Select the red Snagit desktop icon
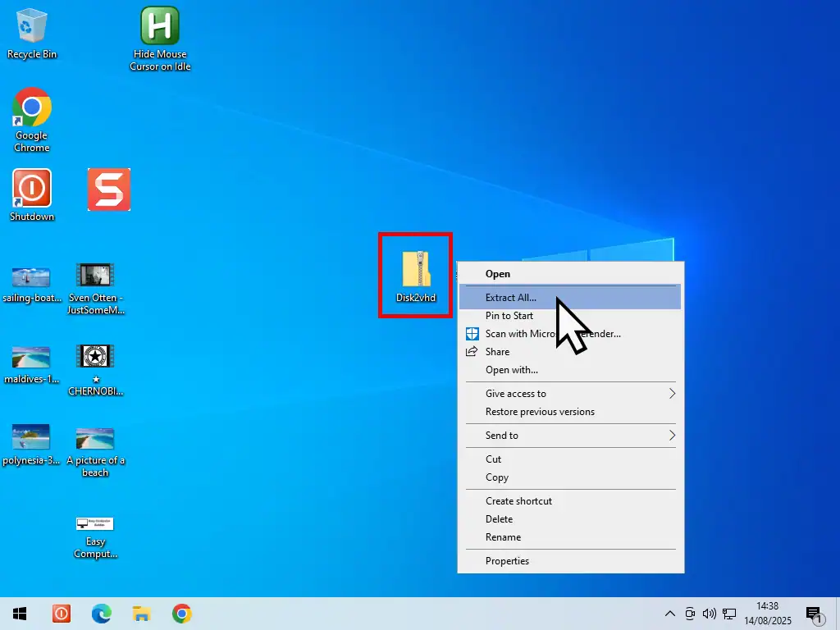The width and height of the screenshot is (840, 630). point(109,189)
